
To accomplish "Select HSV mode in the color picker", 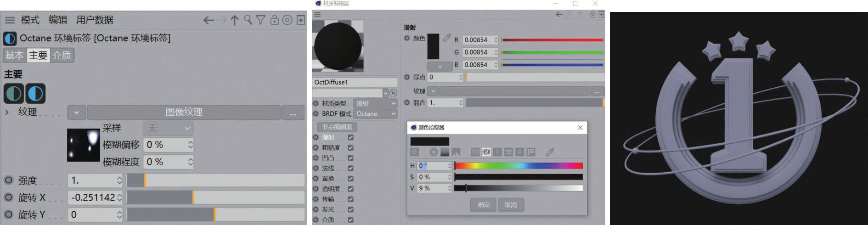I will pos(486,152).
